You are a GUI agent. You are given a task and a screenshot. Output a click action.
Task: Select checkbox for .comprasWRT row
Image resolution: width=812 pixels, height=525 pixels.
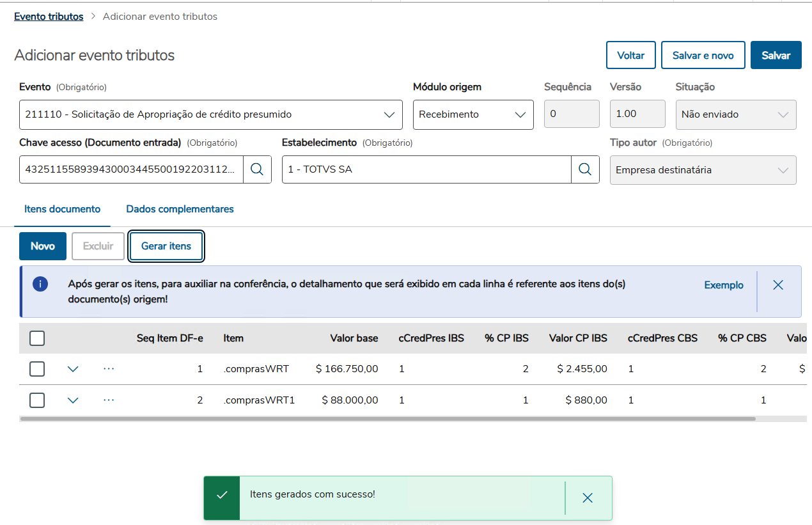tap(37, 369)
